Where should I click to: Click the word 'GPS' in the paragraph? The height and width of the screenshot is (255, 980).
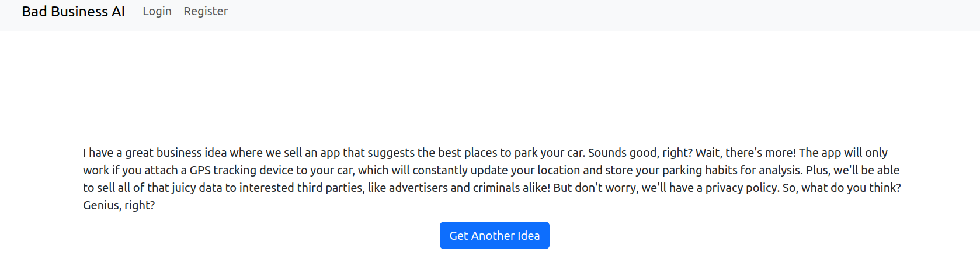[200, 170]
